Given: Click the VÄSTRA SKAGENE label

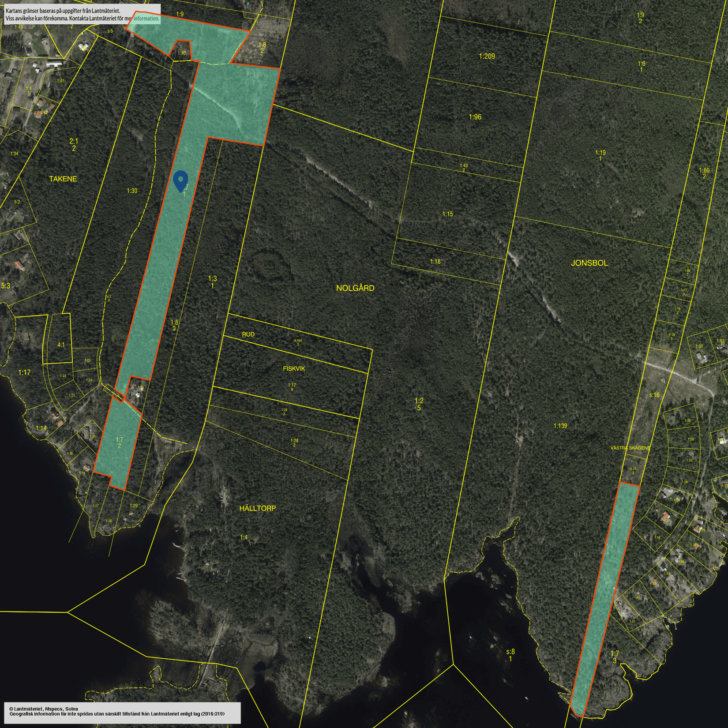Looking at the screenshot, I should click(x=630, y=447).
